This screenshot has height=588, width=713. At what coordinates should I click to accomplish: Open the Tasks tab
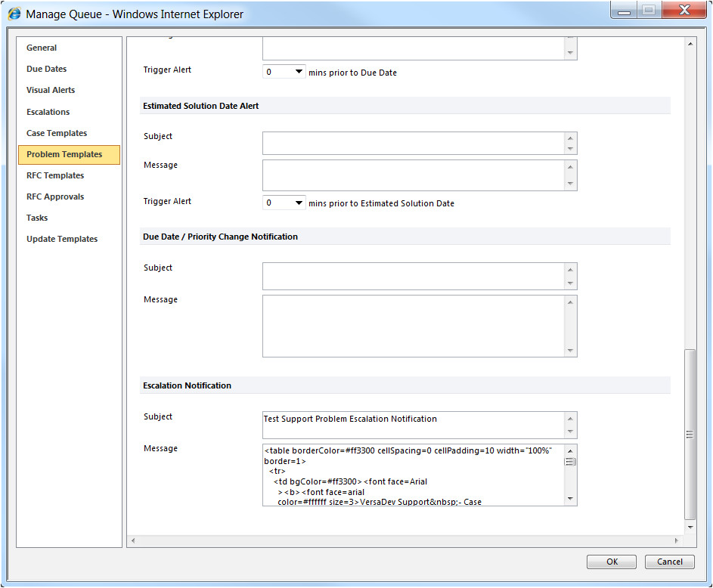(x=37, y=218)
